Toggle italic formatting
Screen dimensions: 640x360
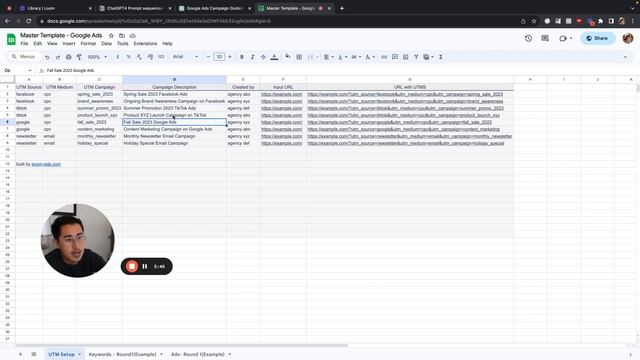point(252,57)
